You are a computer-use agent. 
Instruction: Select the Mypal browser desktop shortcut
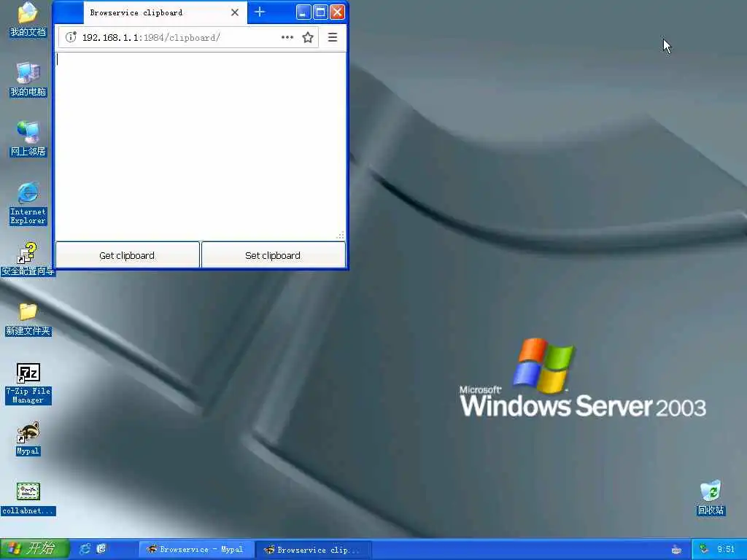(28, 438)
